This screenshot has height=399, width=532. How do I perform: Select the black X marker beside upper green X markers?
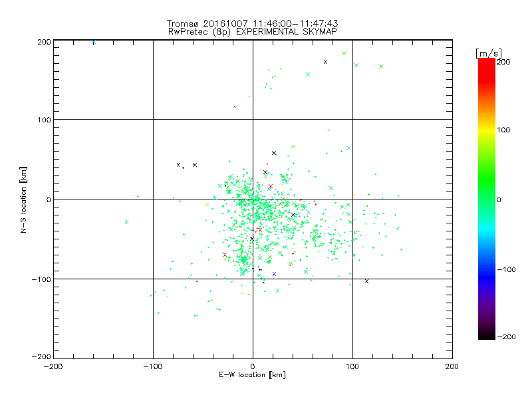click(325, 62)
